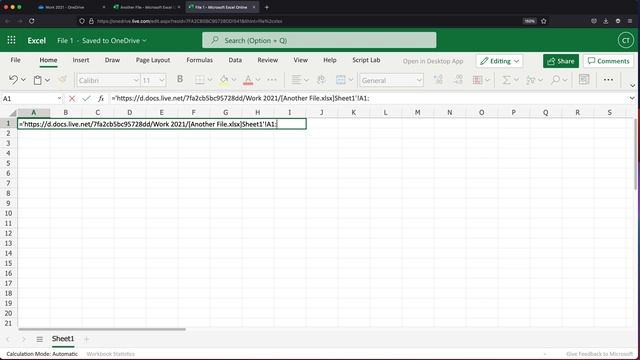Click Workbook Statistics in status bar
640x360 pixels.
tap(111, 354)
